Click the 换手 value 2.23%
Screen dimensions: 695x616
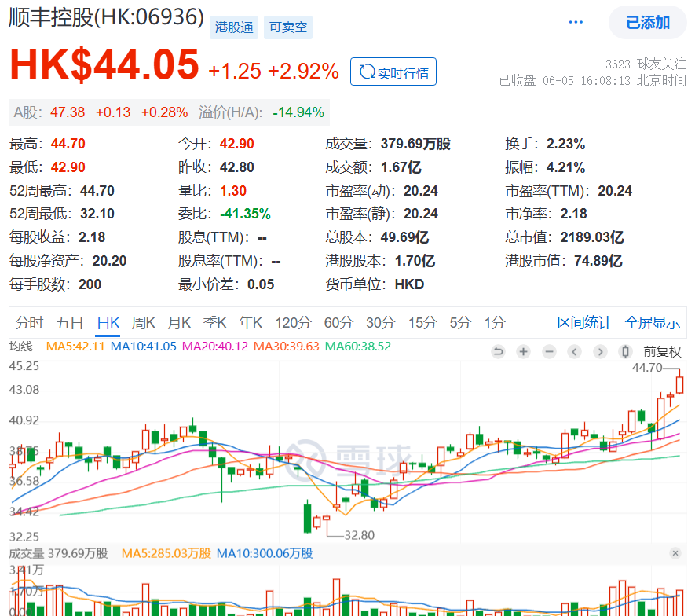[x=565, y=144]
